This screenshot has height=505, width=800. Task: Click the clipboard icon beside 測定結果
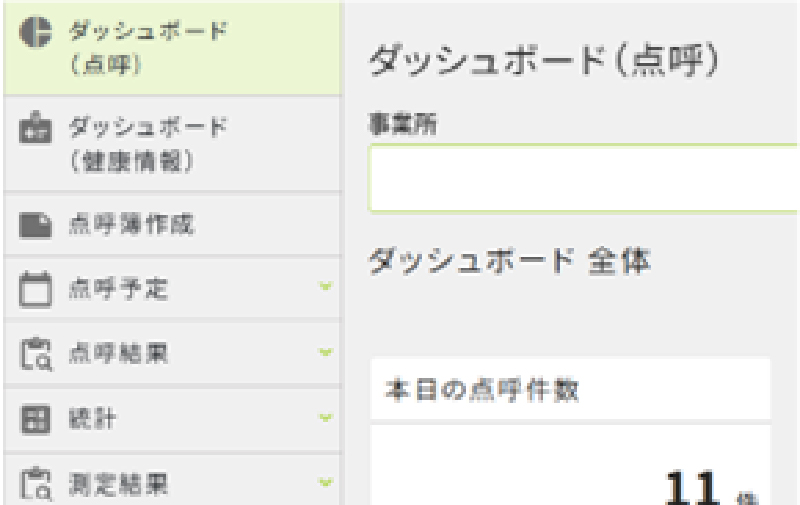(x=35, y=483)
